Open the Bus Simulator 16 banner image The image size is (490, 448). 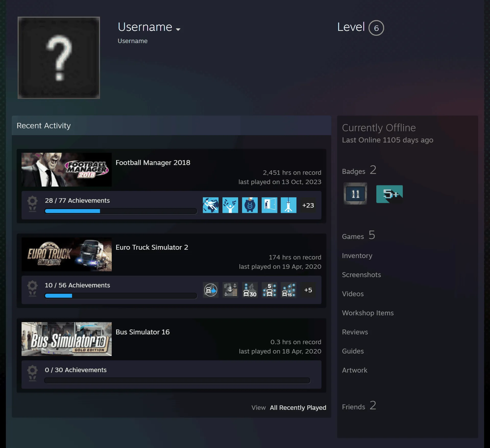67,339
